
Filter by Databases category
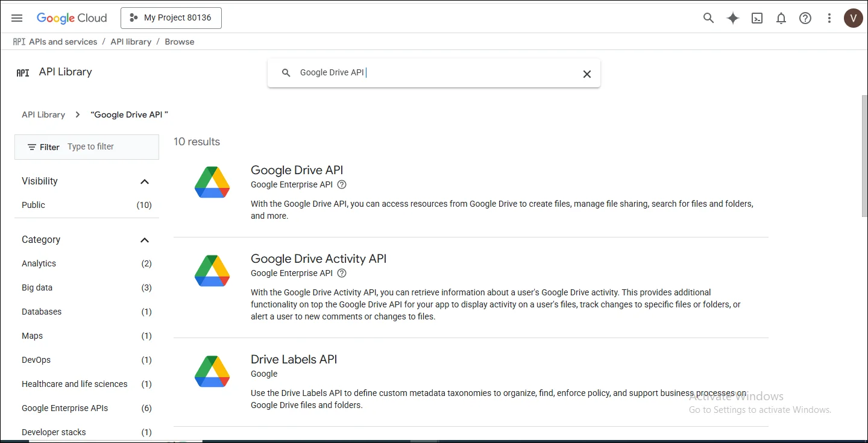click(x=87, y=312)
